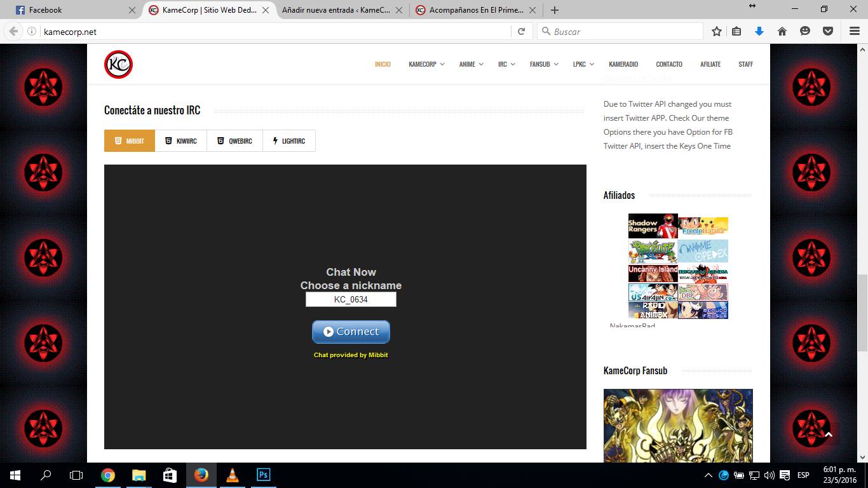Click the Connect chat button
This screenshot has width=868, height=488.
coord(351,332)
